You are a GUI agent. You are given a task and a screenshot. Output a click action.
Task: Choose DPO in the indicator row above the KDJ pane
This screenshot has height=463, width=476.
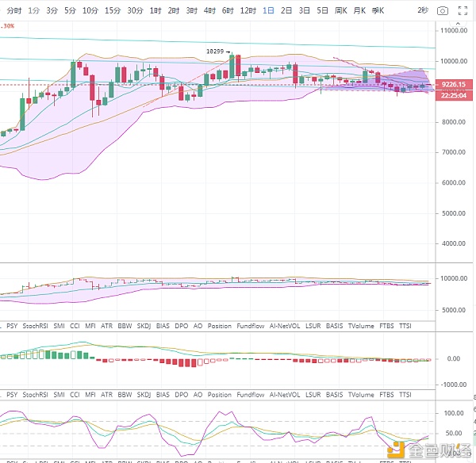point(182,395)
